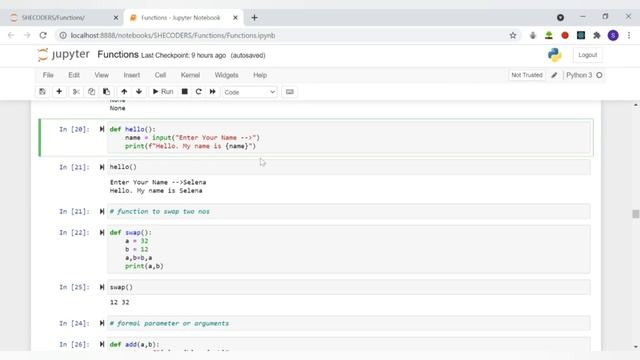Open the Widgets menu
Screen dimensions: 640x360
pyautogui.click(x=227, y=75)
